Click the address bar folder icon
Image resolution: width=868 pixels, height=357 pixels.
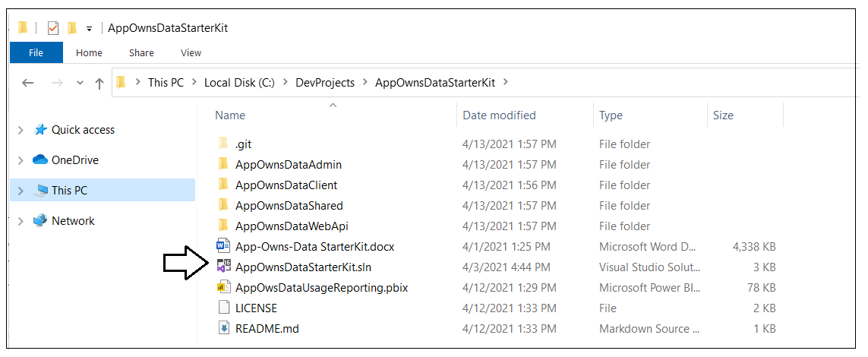122,83
